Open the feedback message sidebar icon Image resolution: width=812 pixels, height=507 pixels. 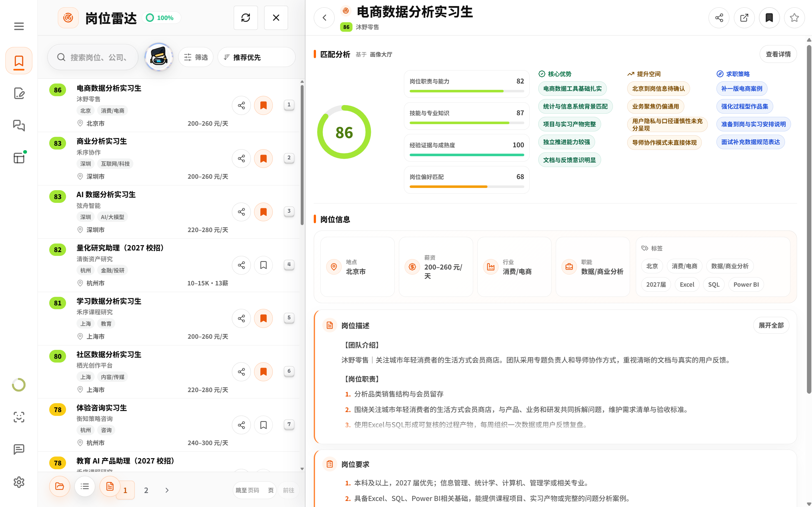pyautogui.click(x=19, y=449)
